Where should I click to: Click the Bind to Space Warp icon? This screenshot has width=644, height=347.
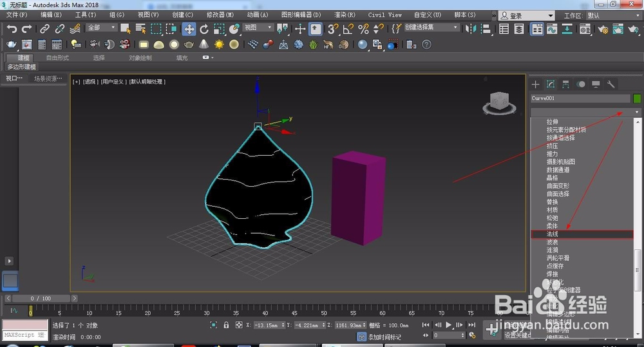coord(75,29)
